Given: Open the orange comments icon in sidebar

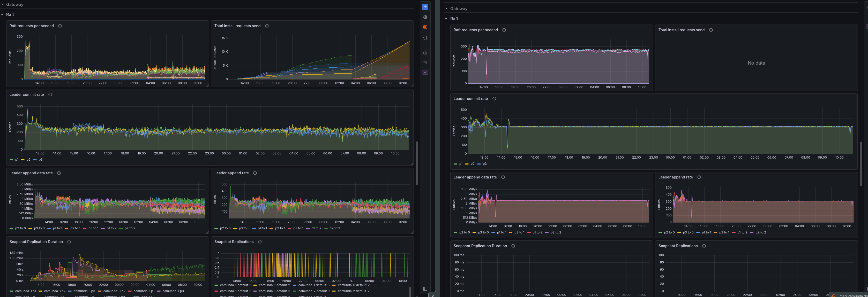Looking at the screenshot, I should point(425,27).
